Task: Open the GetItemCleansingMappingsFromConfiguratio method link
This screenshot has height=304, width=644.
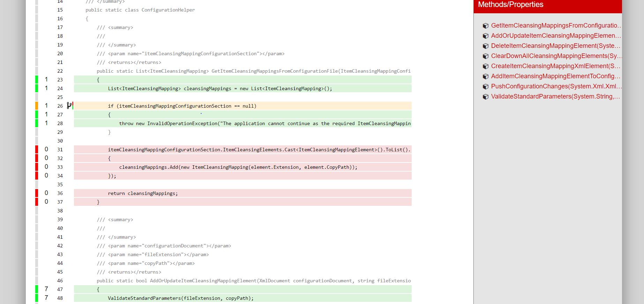Action: tap(556, 26)
